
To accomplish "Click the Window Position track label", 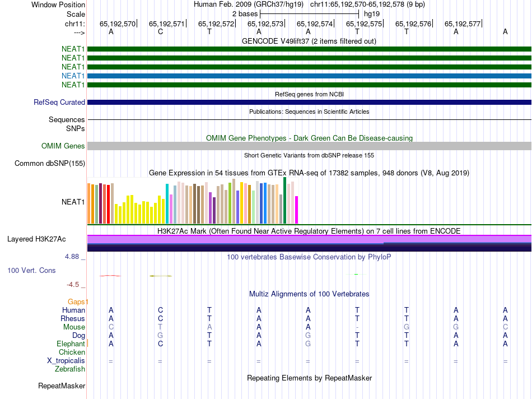I will click(x=58, y=4).
